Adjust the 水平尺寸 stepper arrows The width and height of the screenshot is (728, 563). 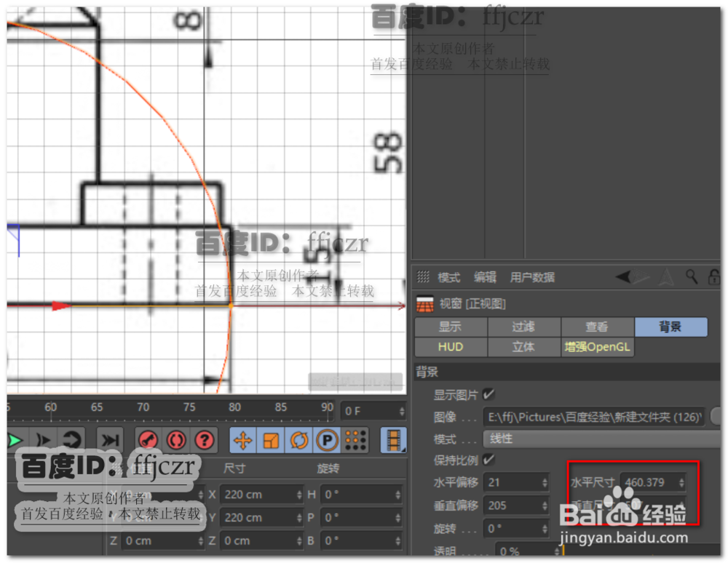(x=681, y=482)
